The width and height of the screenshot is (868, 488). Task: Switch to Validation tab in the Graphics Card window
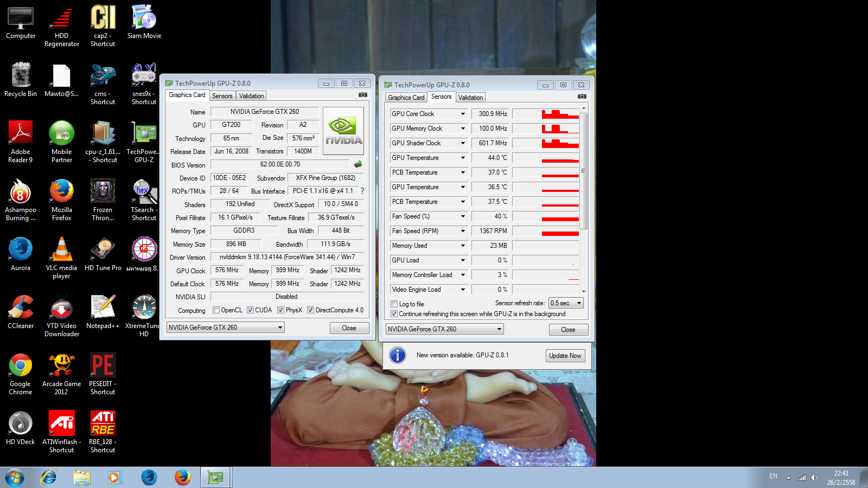coord(252,96)
